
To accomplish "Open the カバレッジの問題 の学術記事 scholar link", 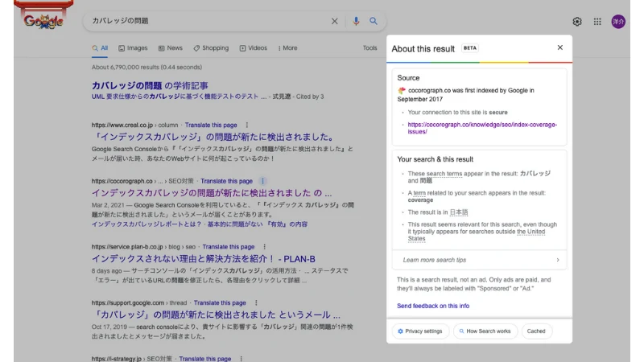I will pos(150,85).
